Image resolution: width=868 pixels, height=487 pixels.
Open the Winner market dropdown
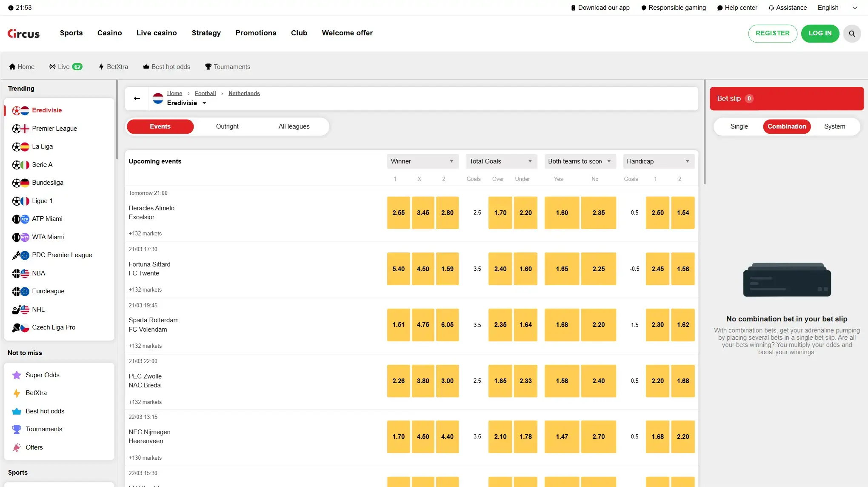423,161
